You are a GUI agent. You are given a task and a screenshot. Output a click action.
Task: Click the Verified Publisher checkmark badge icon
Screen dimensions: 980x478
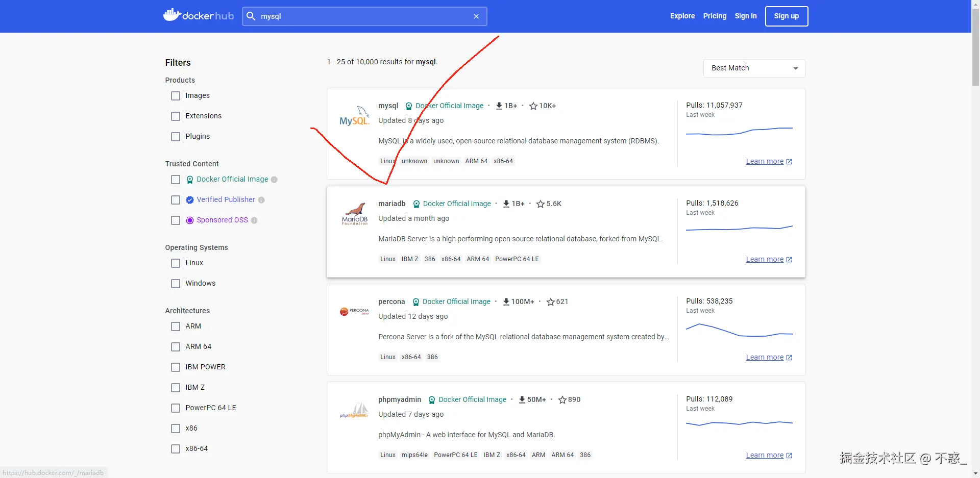click(190, 200)
